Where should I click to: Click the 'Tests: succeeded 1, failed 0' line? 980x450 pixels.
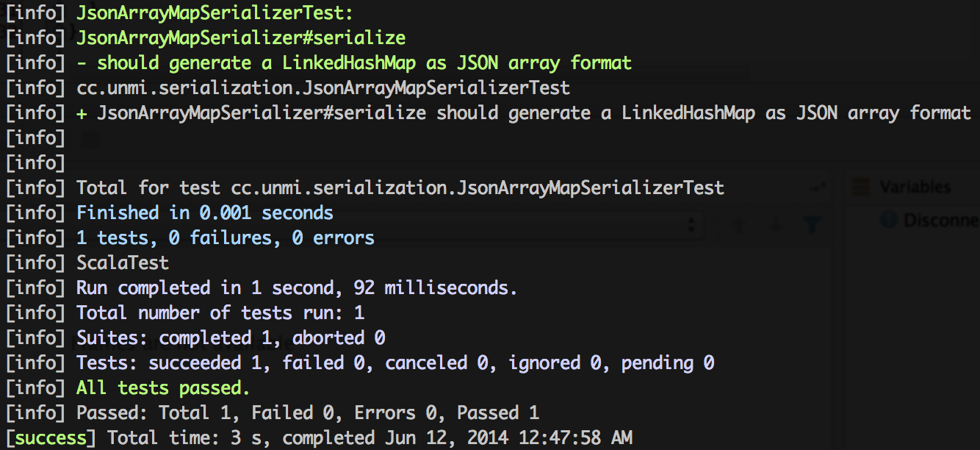coord(395,362)
